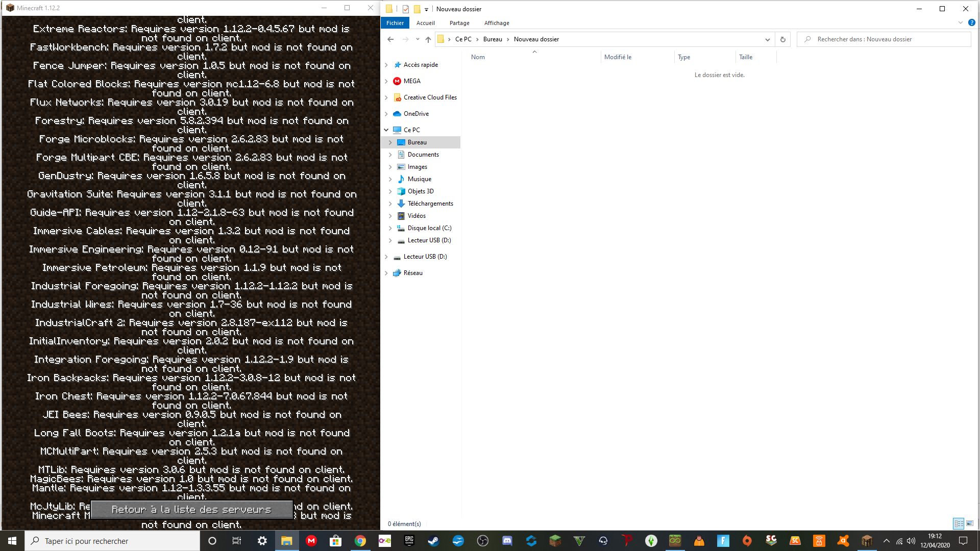980x551 pixels.
Task: Click the taskbar search box
Action: coord(112,541)
